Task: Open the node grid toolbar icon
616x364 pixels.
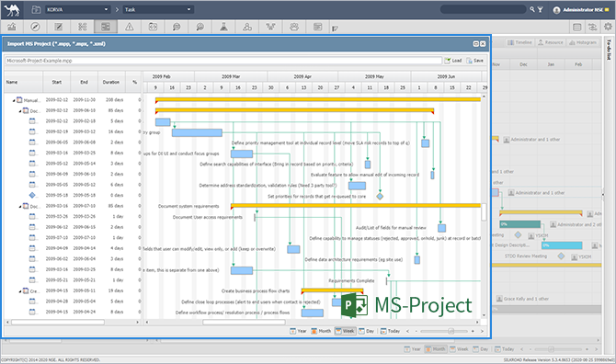Action: (x=82, y=27)
